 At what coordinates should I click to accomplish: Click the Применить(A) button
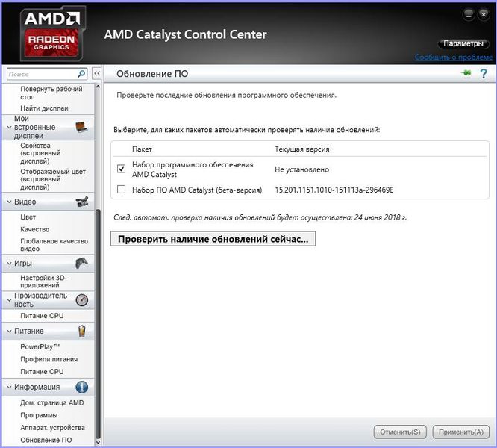tap(461, 432)
